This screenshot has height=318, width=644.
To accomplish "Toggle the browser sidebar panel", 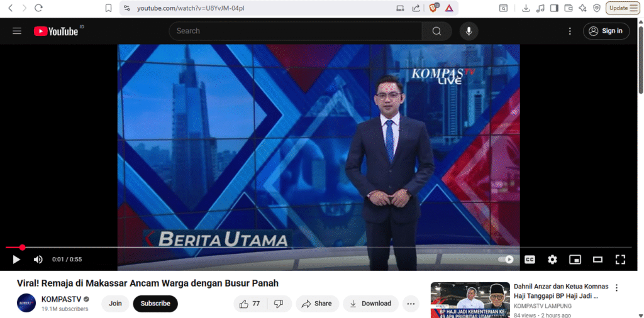I will [x=555, y=8].
